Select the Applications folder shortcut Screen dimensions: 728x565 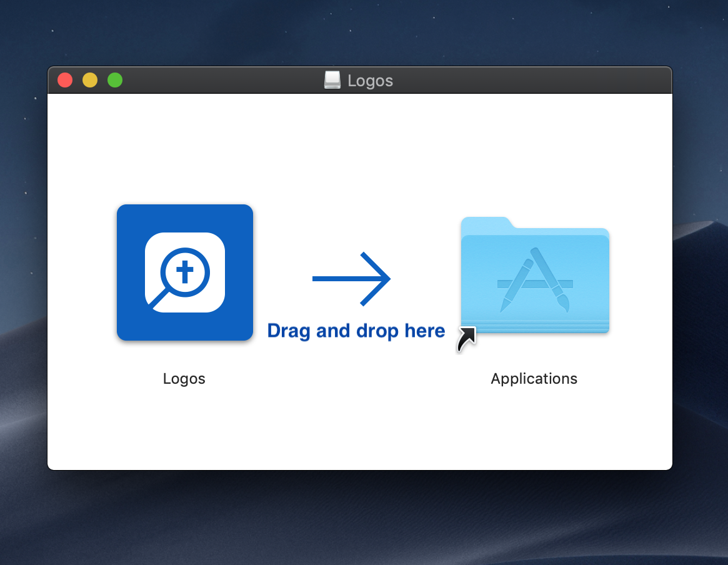click(535, 275)
